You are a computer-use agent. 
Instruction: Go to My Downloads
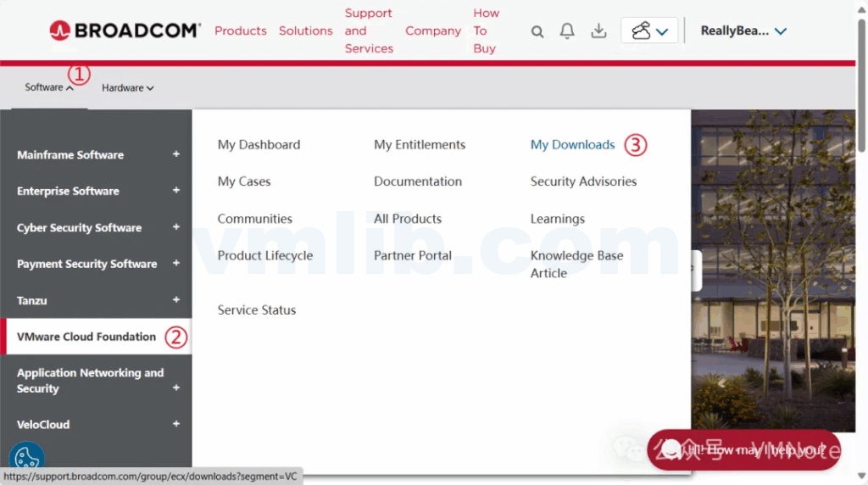pos(572,145)
